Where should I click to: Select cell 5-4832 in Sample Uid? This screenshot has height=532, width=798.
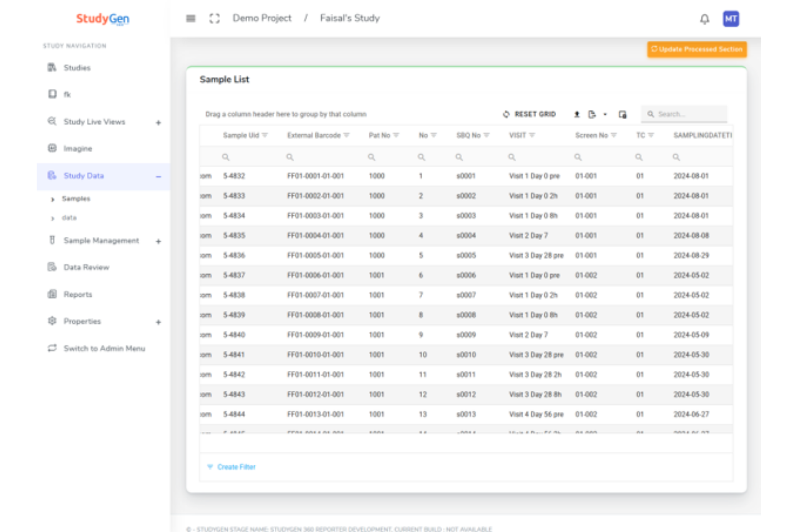point(234,176)
